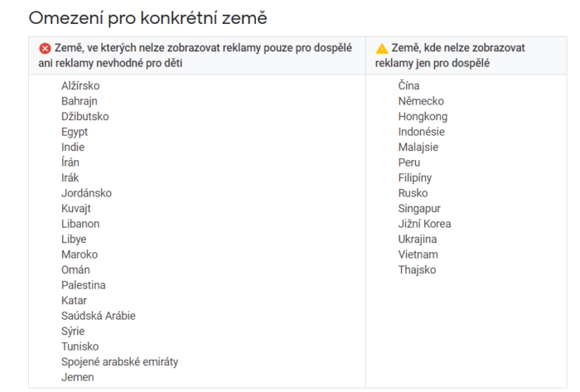Select Palestina in the left column

[x=83, y=285]
